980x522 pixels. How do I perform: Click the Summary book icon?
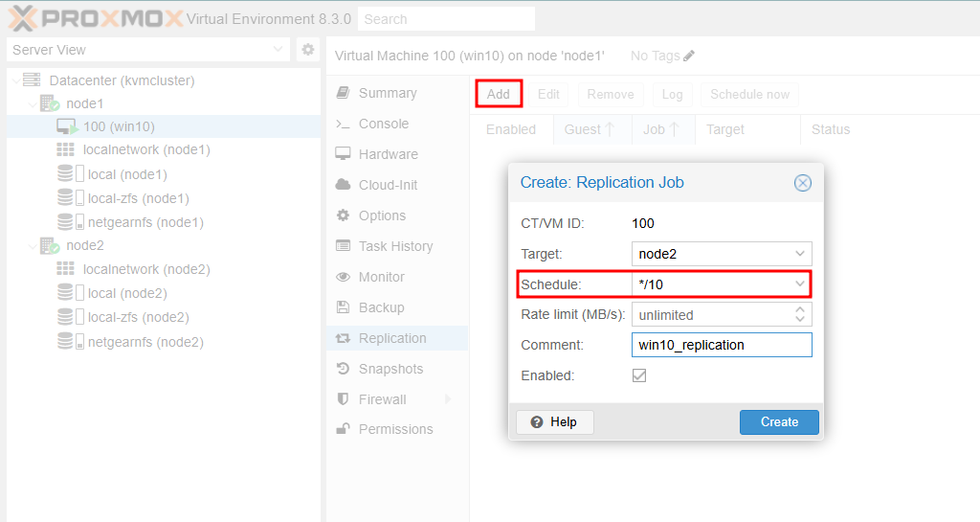tap(343, 93)
